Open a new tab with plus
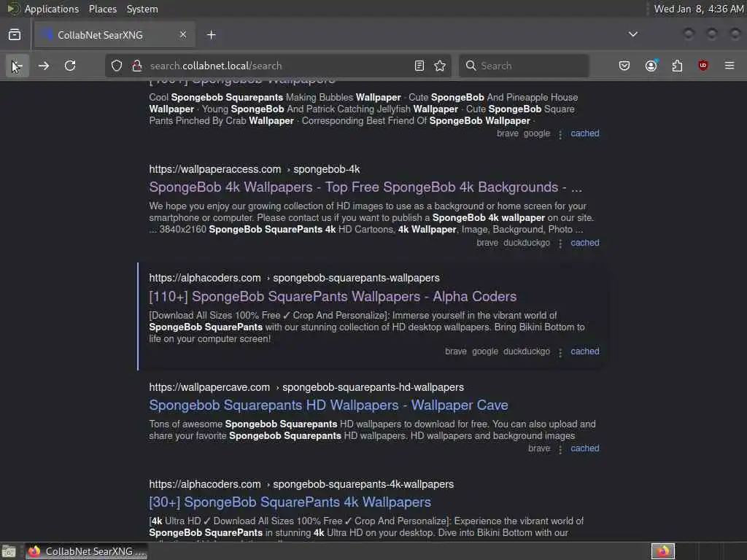 click(211, 35)
